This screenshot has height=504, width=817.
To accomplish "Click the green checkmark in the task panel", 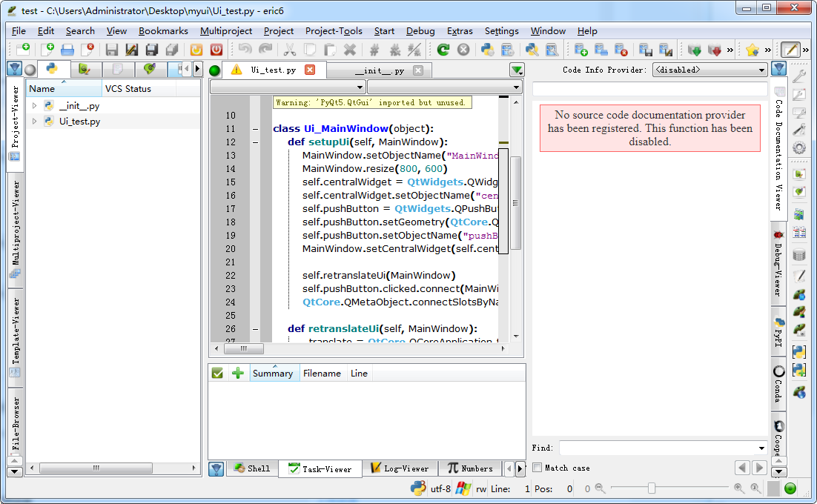I will pyautogui.click(x=217, y=373).
